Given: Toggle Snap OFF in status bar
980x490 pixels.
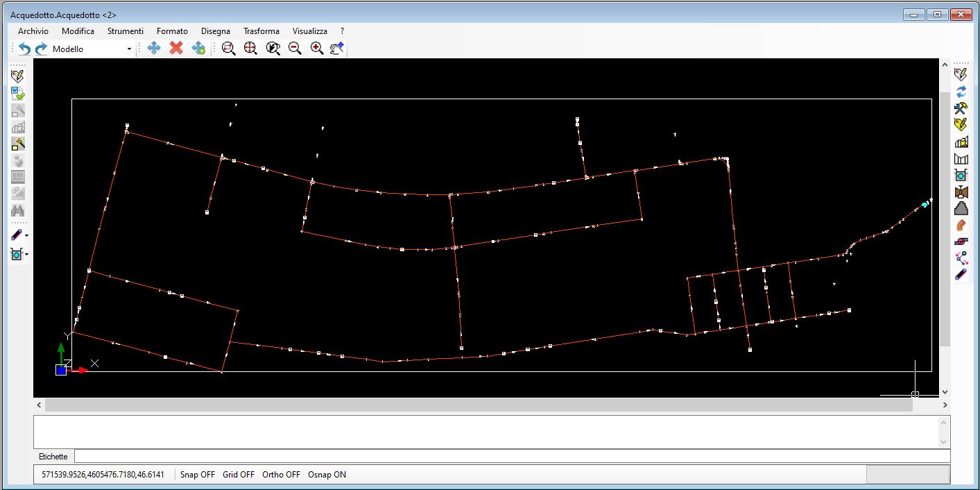Looking at the screenshot, I should tap(198, 475).
